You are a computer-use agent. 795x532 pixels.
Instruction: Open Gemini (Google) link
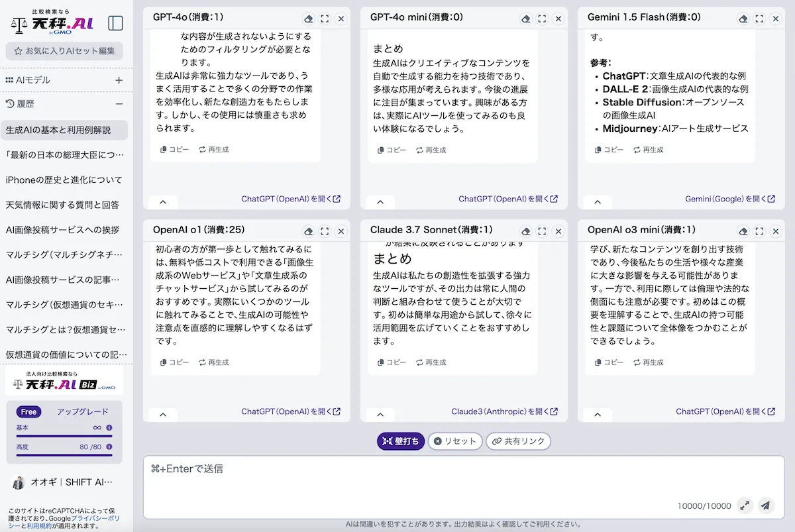click(x=730, y=199)
